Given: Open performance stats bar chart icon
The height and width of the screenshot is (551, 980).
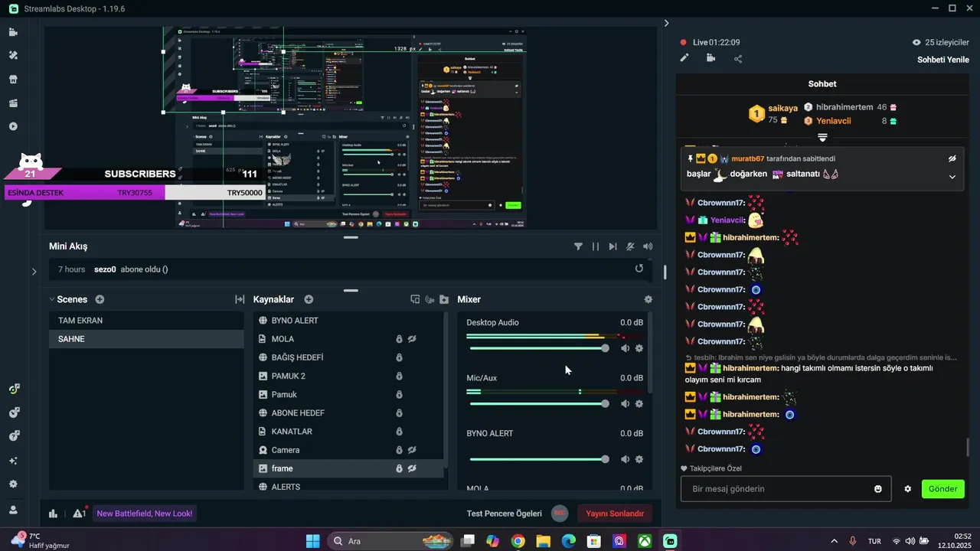Looking at the screenshot, I should [x=53, y=514].
